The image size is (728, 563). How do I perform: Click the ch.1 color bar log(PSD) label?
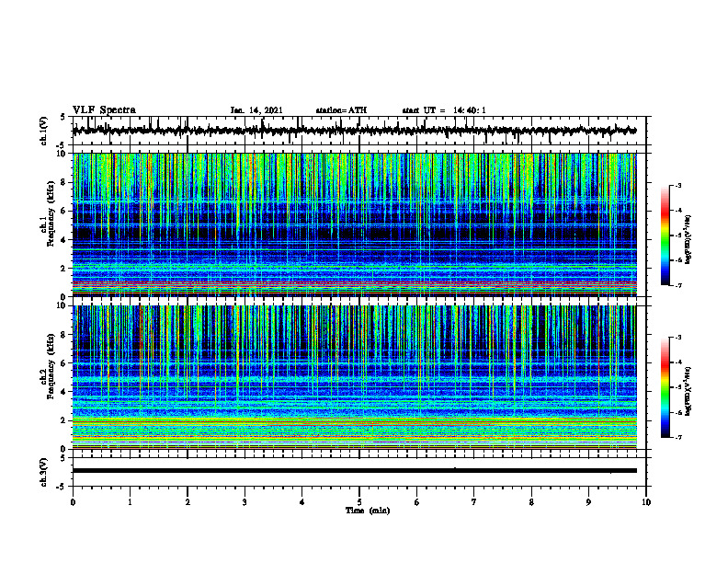[x=688, y=240]
